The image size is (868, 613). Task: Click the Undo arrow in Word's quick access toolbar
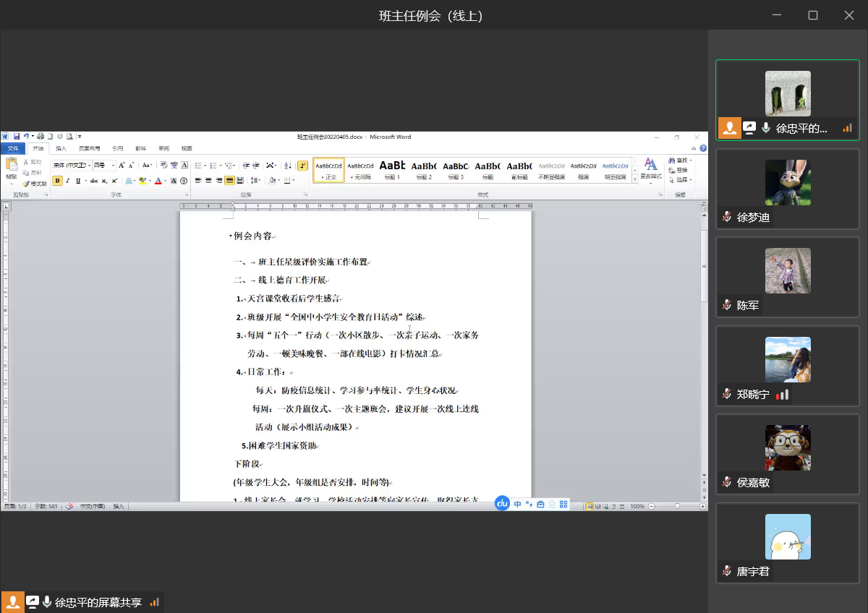pyautogui.click(x=26, y=136)
